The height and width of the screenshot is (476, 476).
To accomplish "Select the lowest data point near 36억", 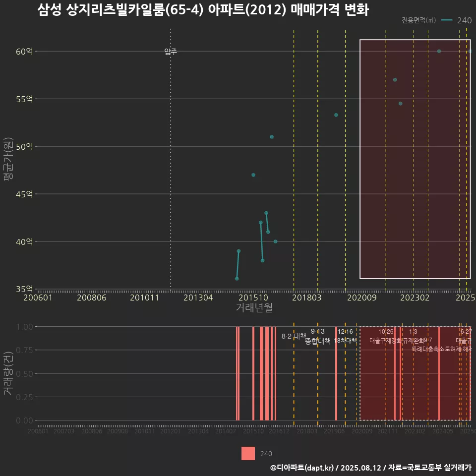I will 237,279.
